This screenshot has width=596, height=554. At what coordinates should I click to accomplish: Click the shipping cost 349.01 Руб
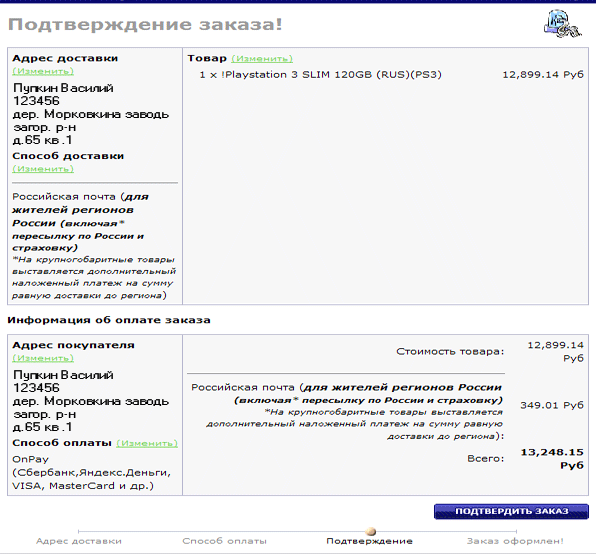click(552, 405)
